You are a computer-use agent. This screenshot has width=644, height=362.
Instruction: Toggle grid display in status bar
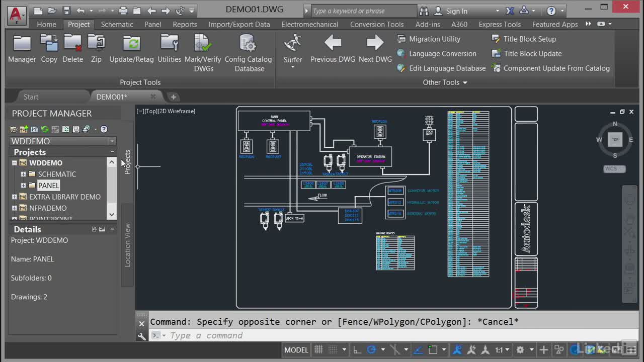click(x=318, y=349)
